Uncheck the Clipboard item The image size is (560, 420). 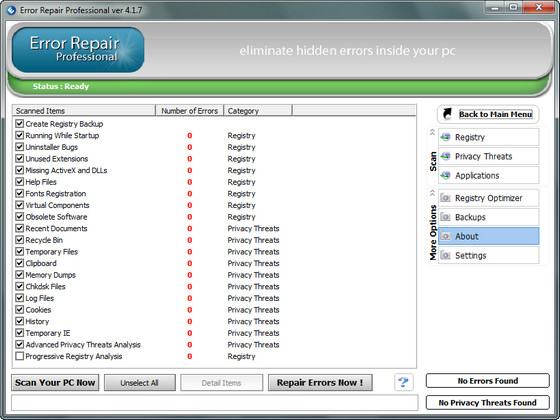tap(20, 263)
